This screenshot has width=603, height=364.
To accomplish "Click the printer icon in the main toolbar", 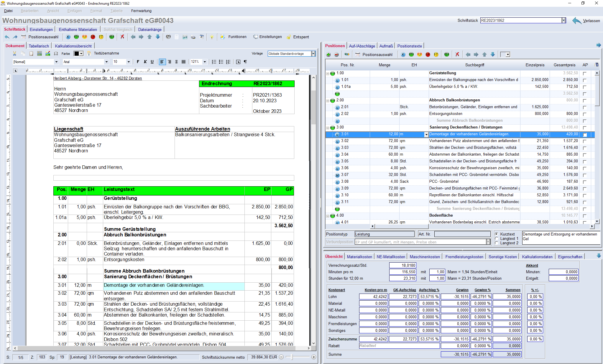I will point(193,37).
